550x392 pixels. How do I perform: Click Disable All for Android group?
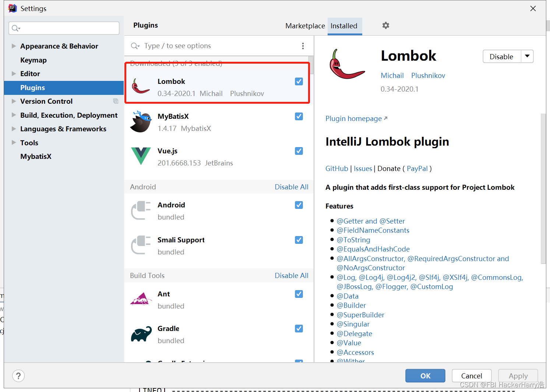(292, 187)
